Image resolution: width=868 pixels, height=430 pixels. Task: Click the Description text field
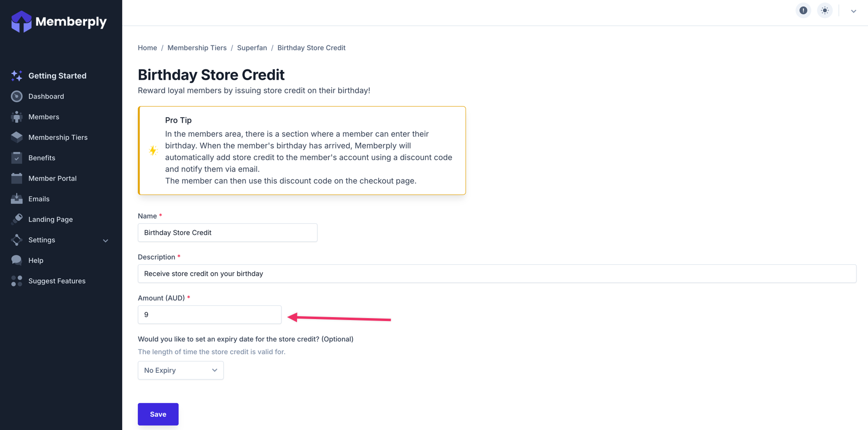(497, 274)
